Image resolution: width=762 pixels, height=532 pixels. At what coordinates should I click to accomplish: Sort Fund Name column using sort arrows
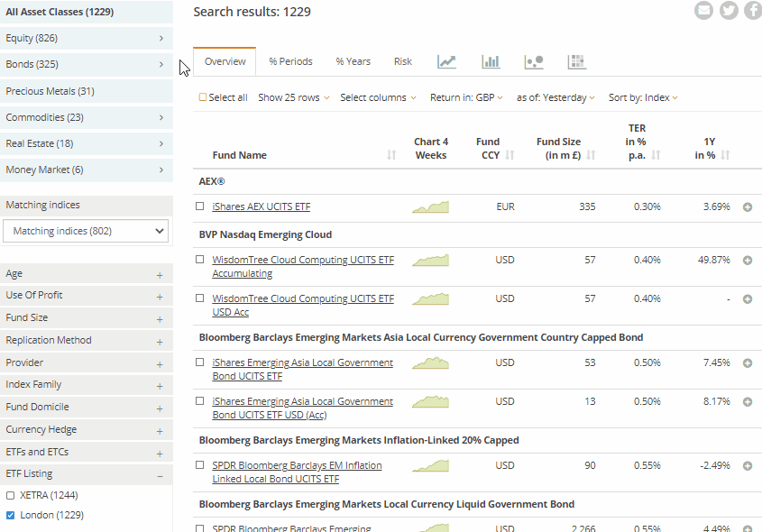pyautogui.click(x=390, y=154)
